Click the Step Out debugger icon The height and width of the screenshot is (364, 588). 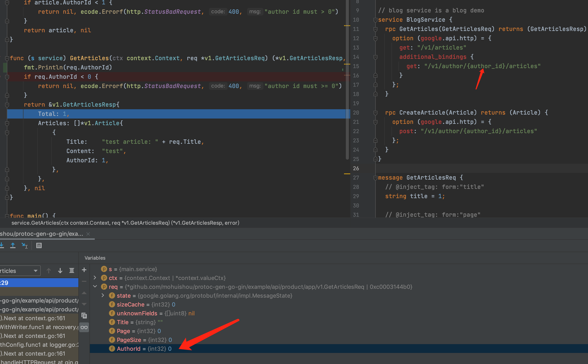coord(13,245)
